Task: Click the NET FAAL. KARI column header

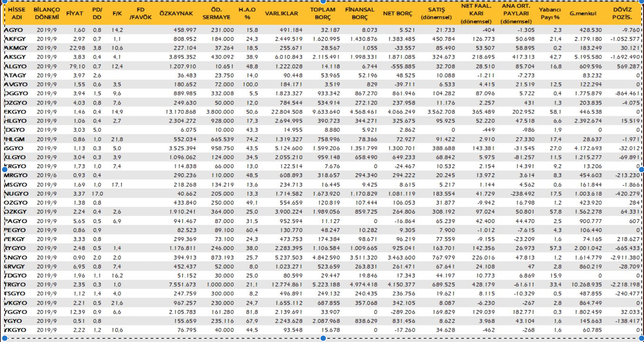Action: (x=476, y=13)
